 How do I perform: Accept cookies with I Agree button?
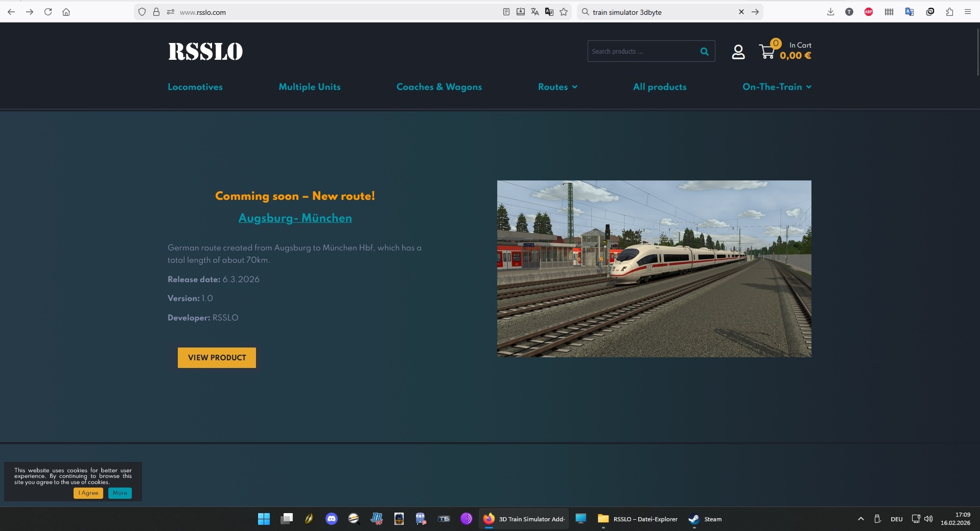(88, 493)
